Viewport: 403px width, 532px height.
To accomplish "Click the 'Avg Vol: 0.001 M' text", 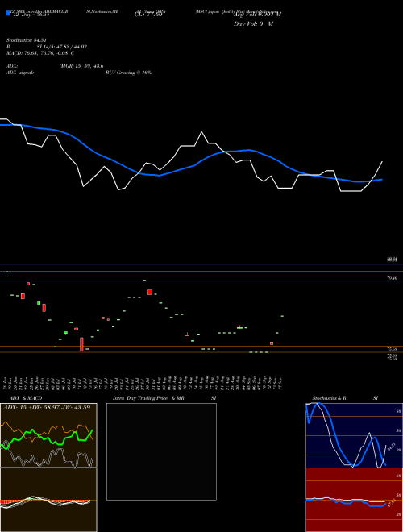I will point(257,15).
